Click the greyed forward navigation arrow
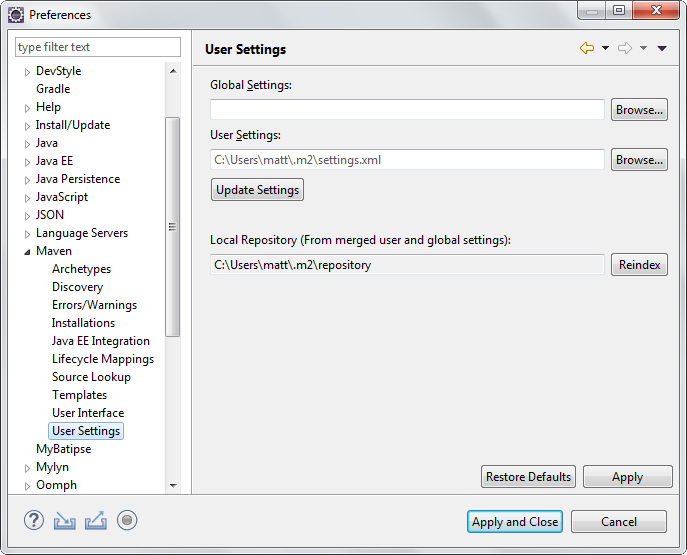Screen dimensions: 687x555 click(x=625, y=49)
